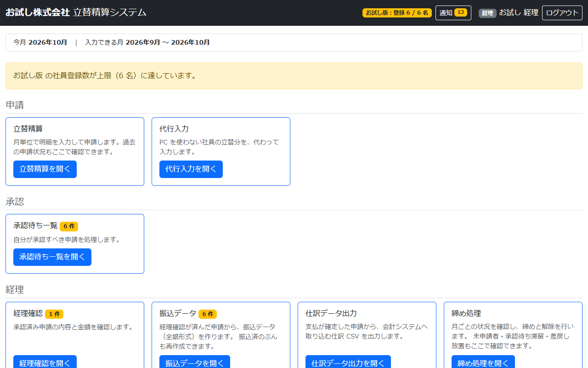Screen dimensions: 588x368
Task: Click the 今月 2026年10月 text
Action: [x=40, y=42]
